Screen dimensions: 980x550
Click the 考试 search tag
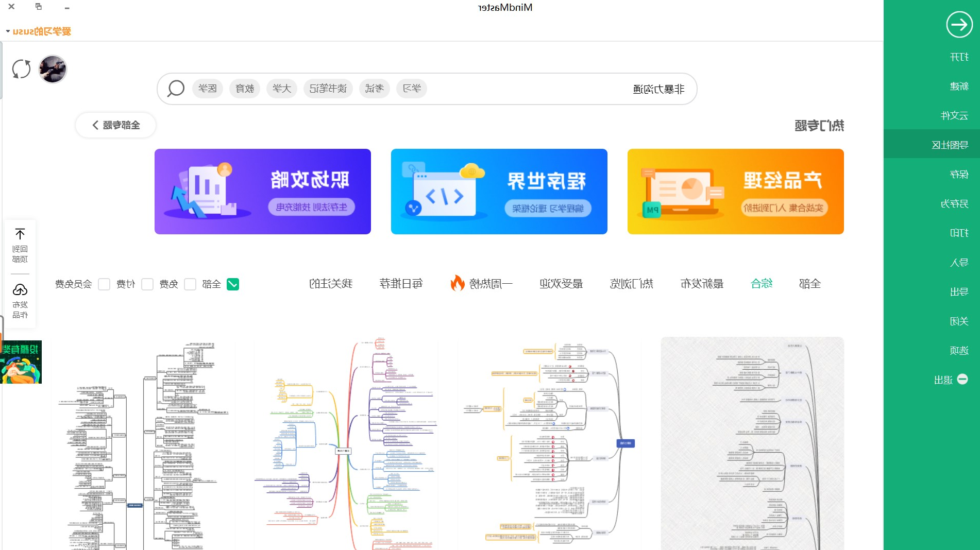coord(375,89)
